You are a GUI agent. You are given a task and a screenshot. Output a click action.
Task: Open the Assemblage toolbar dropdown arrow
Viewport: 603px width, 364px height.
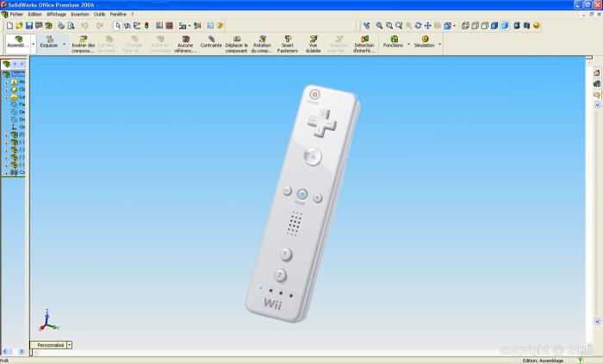[34, 44]
